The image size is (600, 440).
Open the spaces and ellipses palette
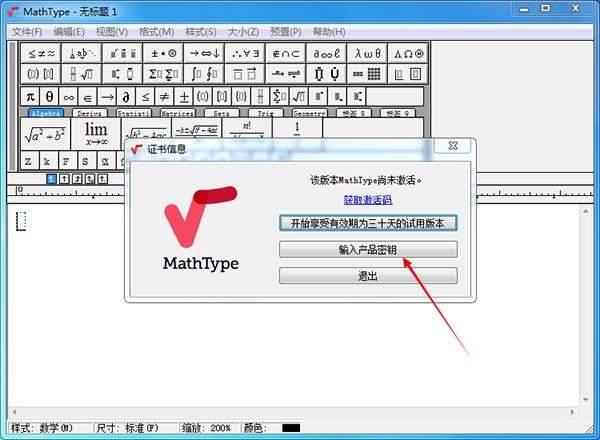[x=82, y=54]
